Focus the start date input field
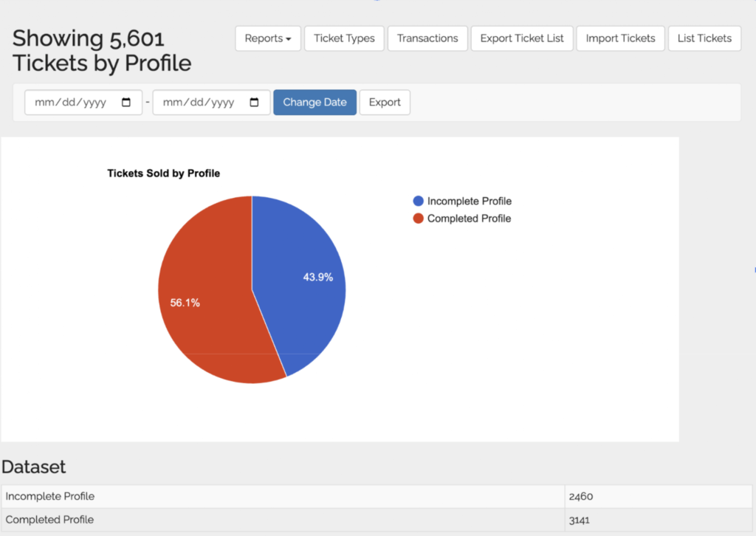The height and width of the screenshot is (536, 756). [70, 103]
